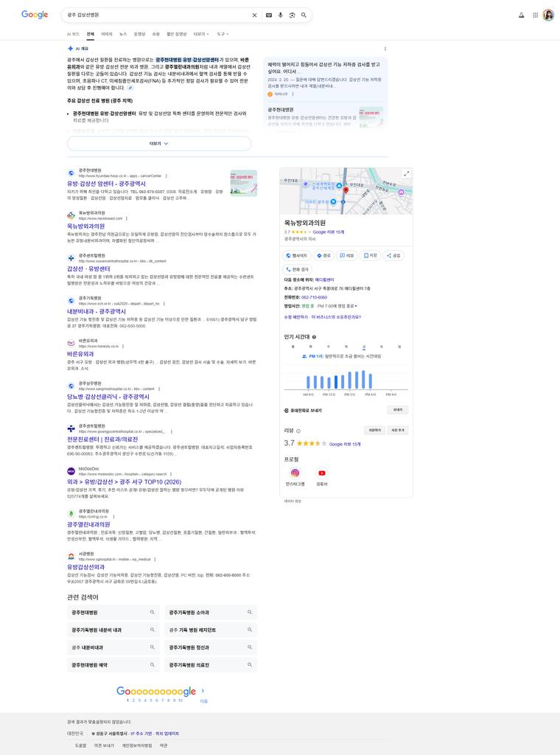Click the 목뉴방외과의원 result favicon
Screen dimensions: 560x755
tap(71, 215)
